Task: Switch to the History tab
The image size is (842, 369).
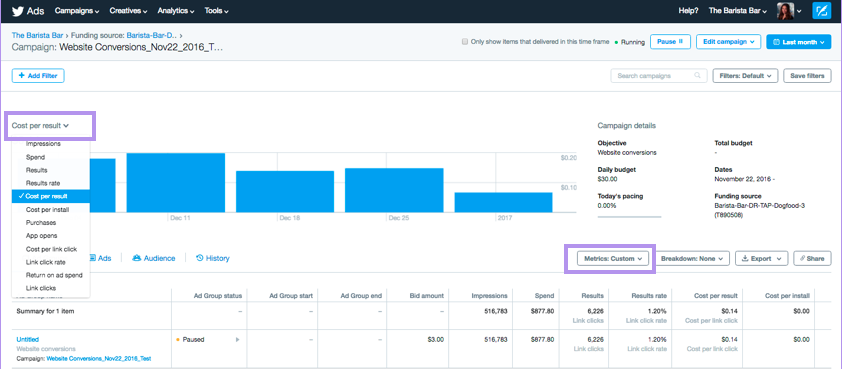Action: (x=213, y=258)
